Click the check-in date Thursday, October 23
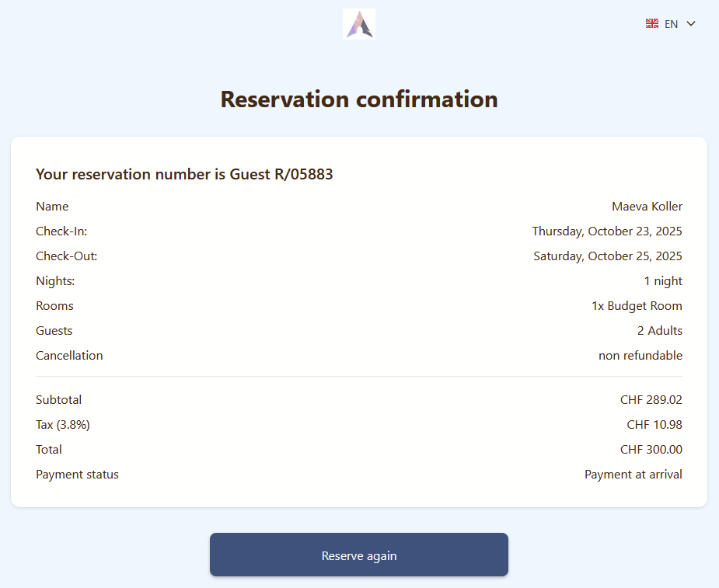 [607, 231]
